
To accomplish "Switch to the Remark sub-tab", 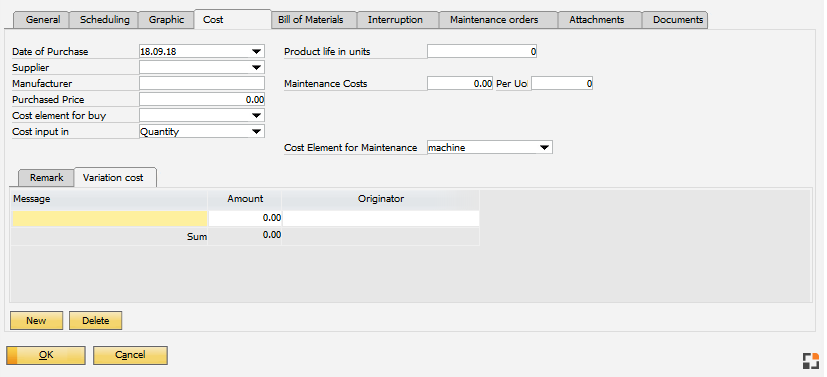I will [46, 178].
